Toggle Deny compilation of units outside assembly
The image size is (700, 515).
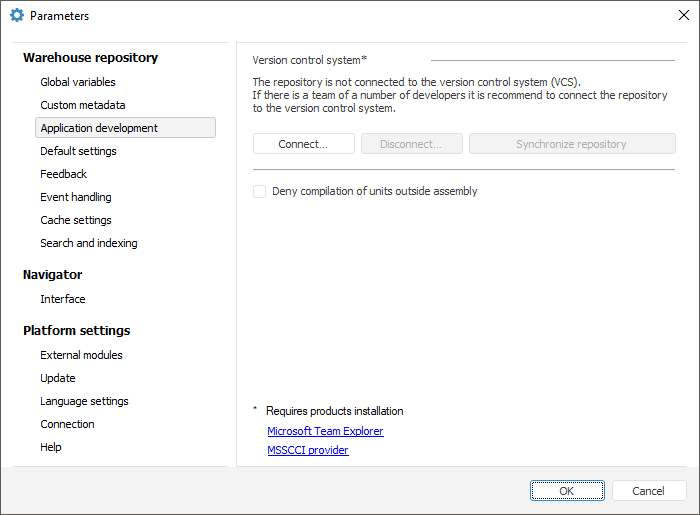click(x=260, y=191)
